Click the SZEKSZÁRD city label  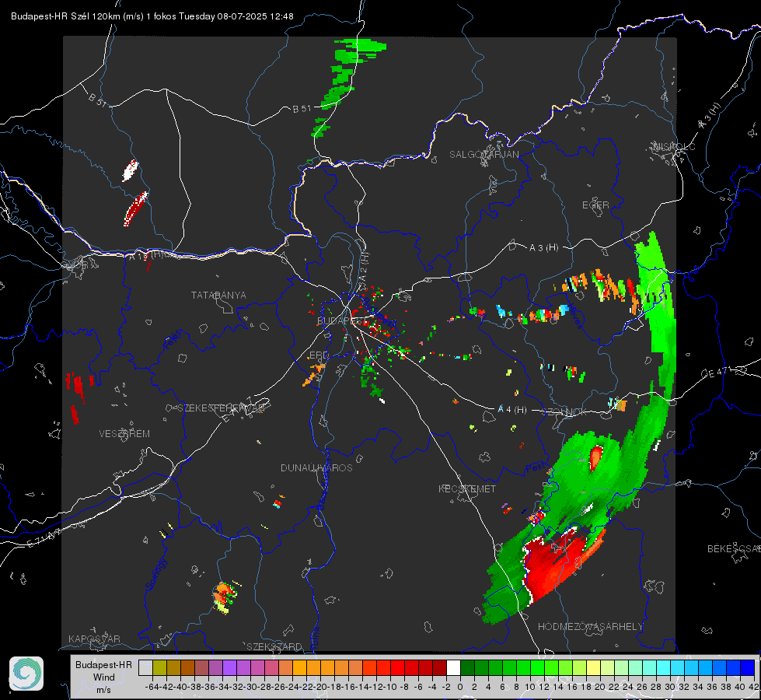coord(274,646)
